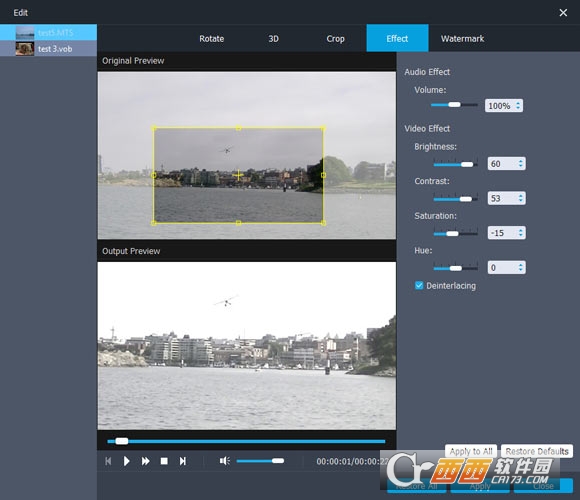Viewport: 580px width, 500px height.
Task: Click the crop box bottom-left corner handle
Action: click(154, 223)
